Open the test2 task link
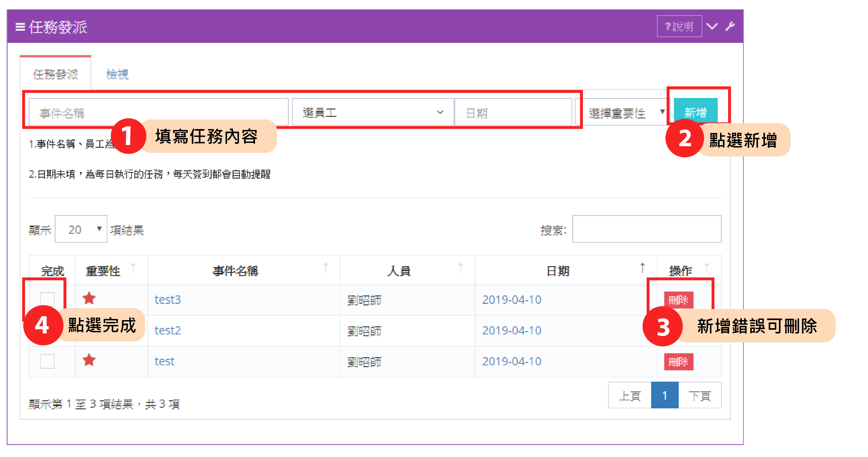 coord(168,330)
